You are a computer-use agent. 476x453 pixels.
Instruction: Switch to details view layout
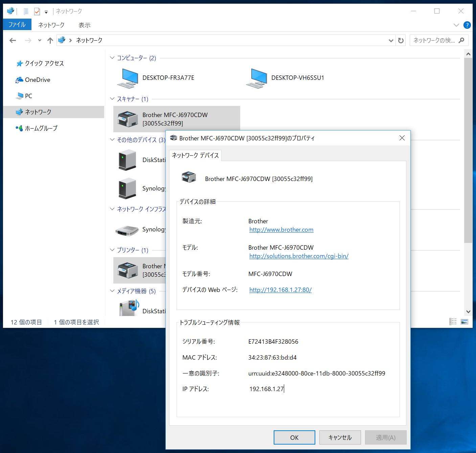[453, 322]
